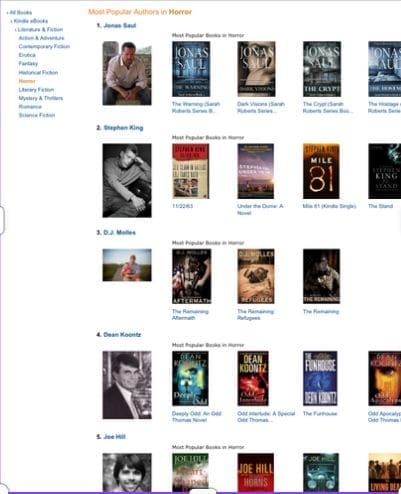Open Literature & Fiction parent category
This screenshot has height=494, width=401.
coord(40,30)
